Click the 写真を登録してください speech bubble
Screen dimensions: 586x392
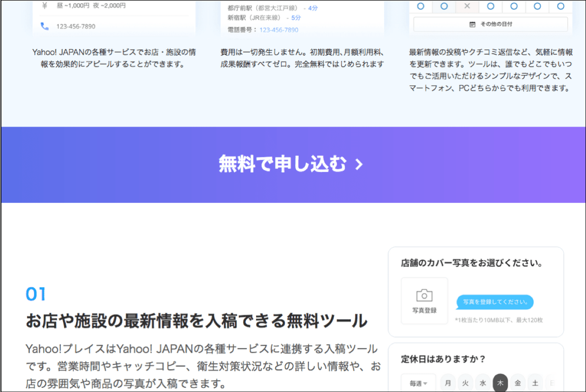click(x=494, y=302)
